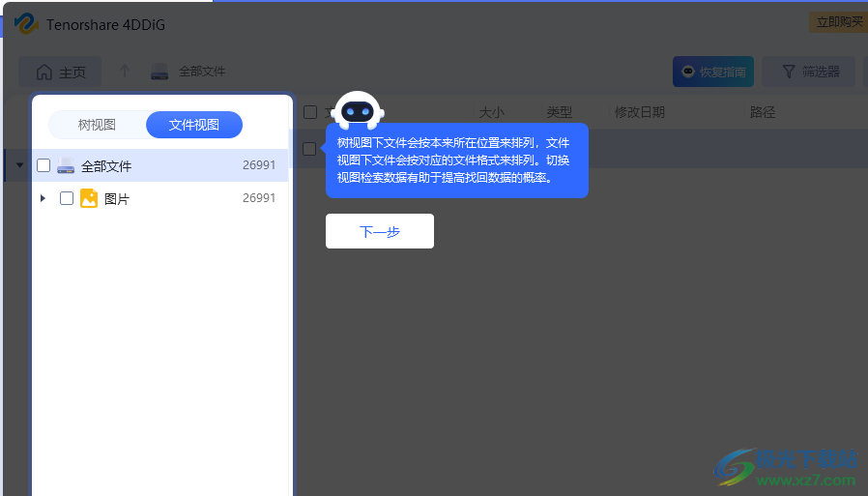The image size is (868, 496).
Task: Click the 26991 count beside 全部文件
Action: 259,165
